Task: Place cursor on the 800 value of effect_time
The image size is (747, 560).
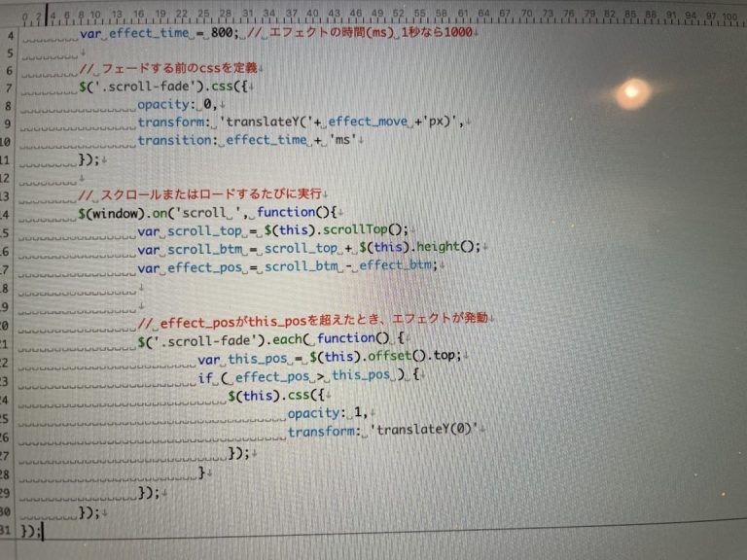Action: (222, 33)
